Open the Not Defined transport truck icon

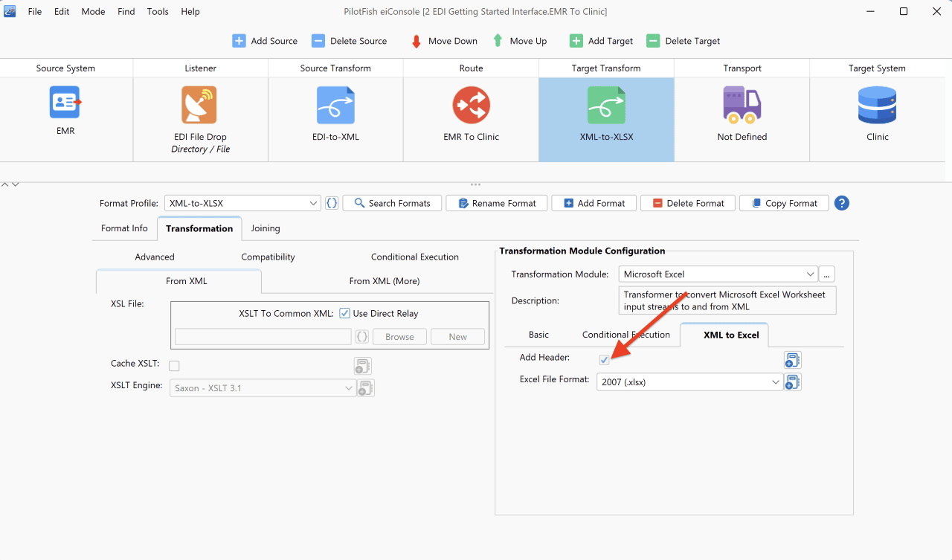[742, 105]
